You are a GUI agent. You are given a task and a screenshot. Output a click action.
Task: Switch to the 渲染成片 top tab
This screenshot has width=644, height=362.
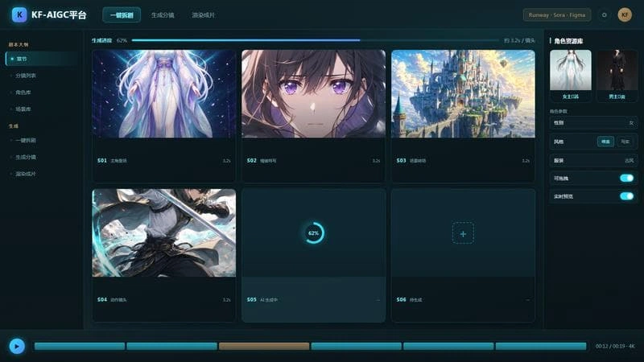[x=204, y=15]
